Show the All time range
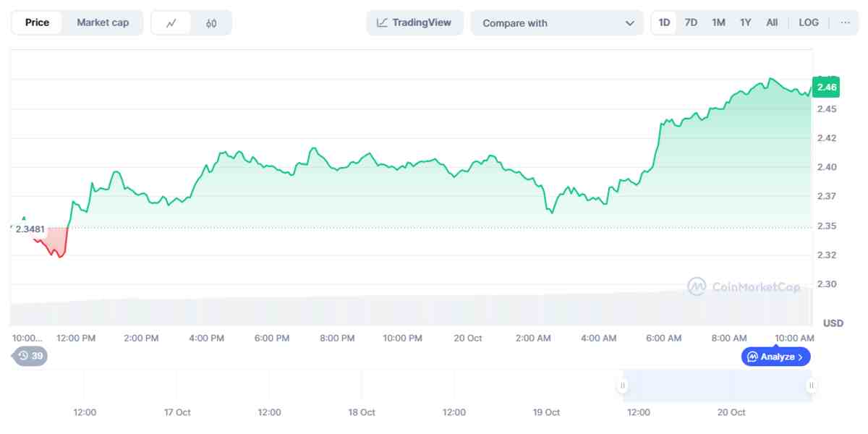868x434 pixels. [x=772, y=22]
